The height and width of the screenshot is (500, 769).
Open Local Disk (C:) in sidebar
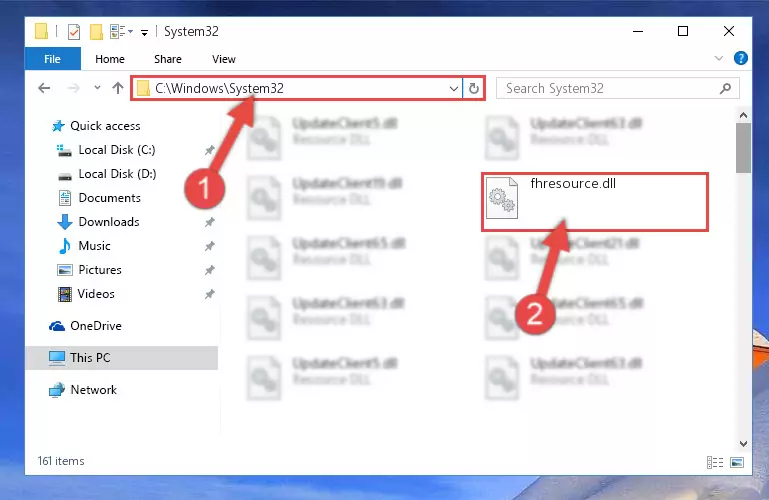click(117, 150)
